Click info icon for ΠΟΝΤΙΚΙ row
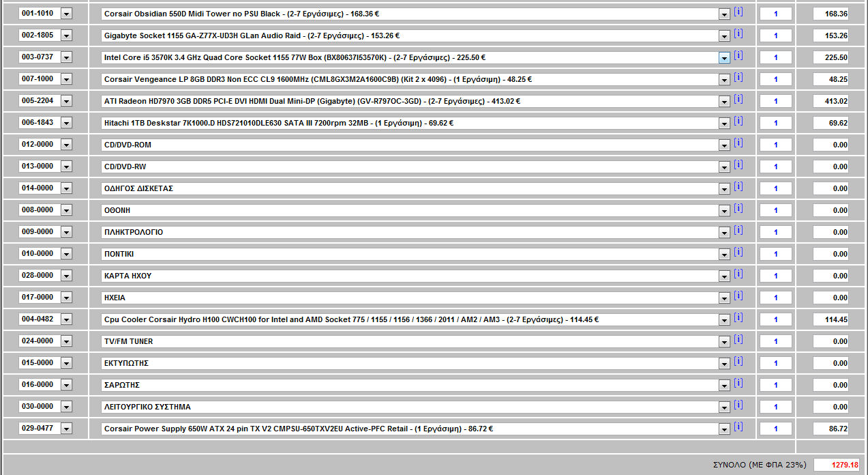 [738, 252]
